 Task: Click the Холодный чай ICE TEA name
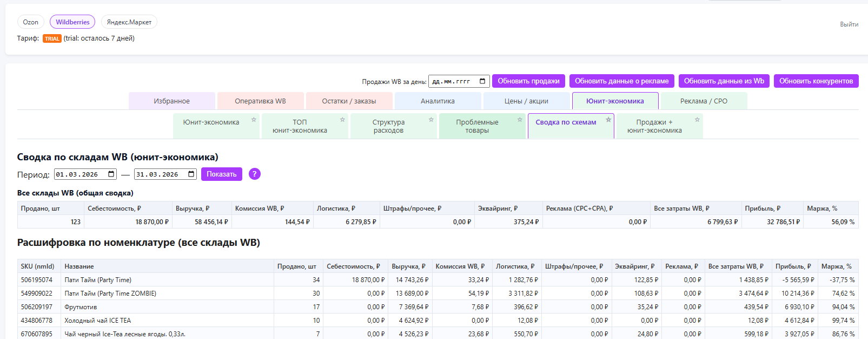98,321
